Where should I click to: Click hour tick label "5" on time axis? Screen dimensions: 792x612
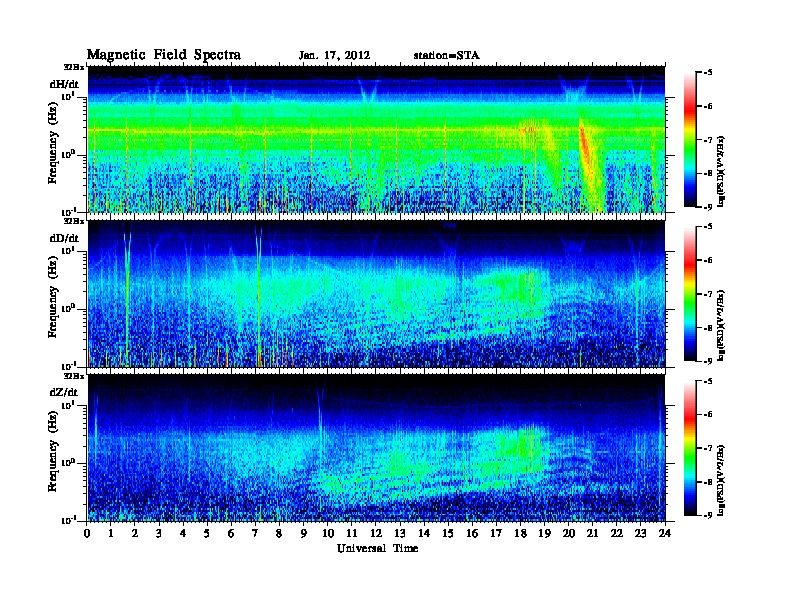pyautogui.click(x=207, y=533)
